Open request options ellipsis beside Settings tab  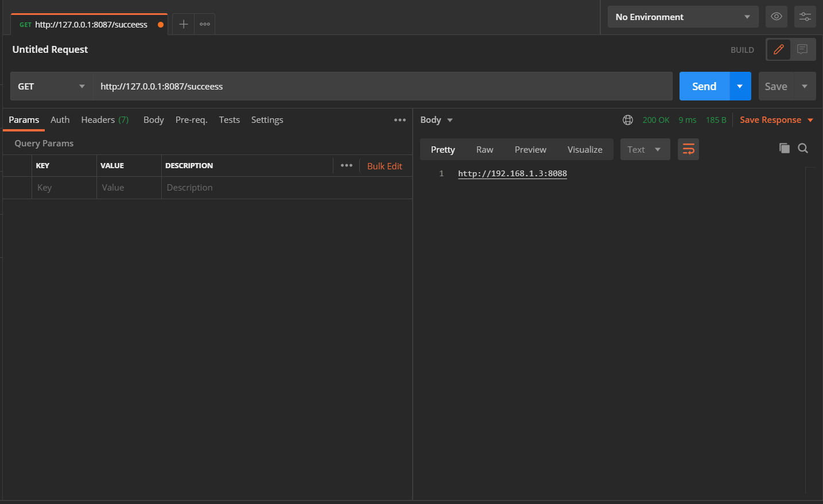400,120
